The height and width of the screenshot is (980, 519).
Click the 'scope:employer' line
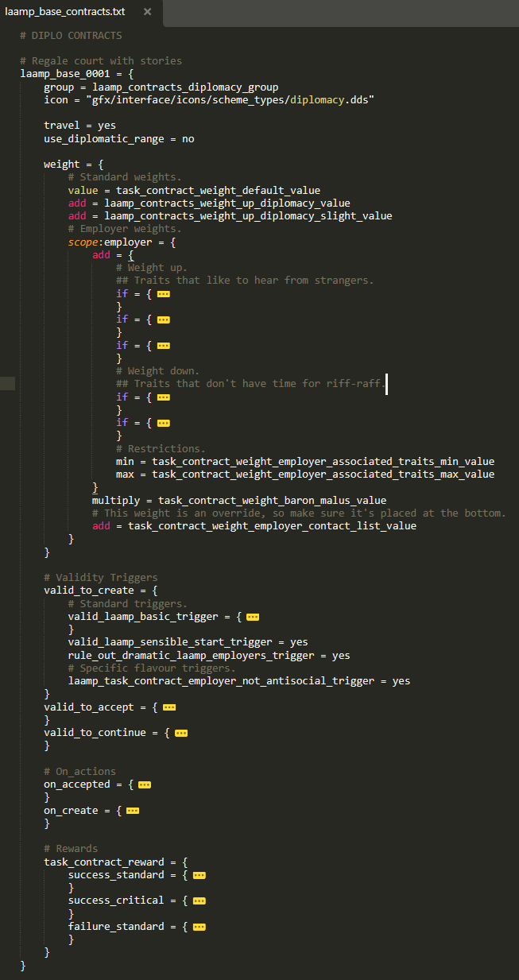(x=122, y=242)
